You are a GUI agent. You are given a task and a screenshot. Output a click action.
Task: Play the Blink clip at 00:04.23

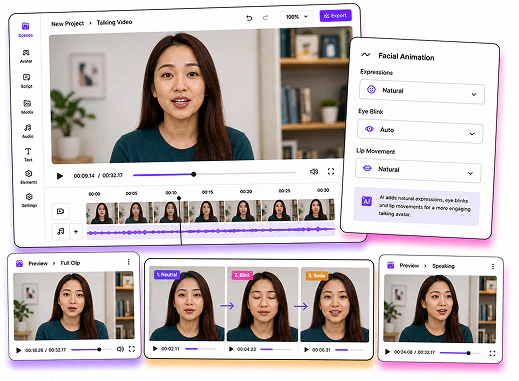231,349
